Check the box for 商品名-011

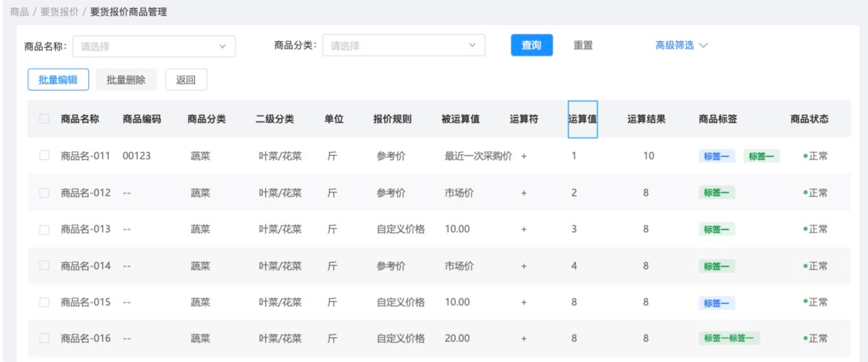click(x=44, y=155)
